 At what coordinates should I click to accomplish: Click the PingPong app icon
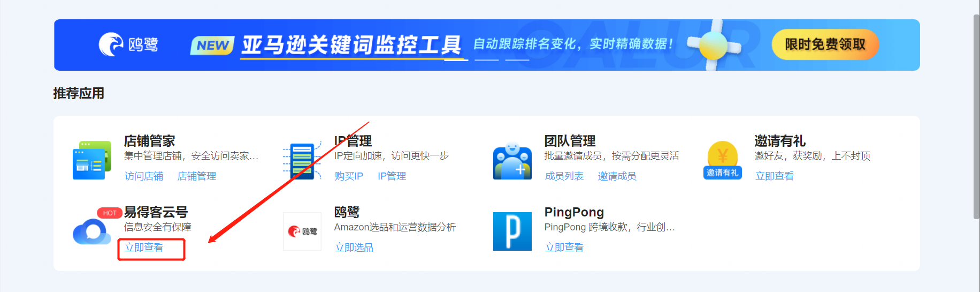512,231
